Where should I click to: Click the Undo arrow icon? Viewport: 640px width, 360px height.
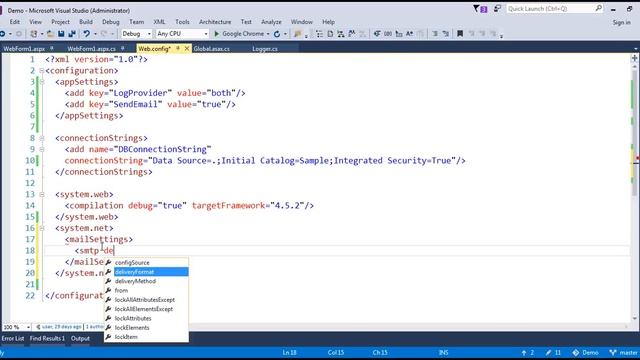(x=87, y=34)
